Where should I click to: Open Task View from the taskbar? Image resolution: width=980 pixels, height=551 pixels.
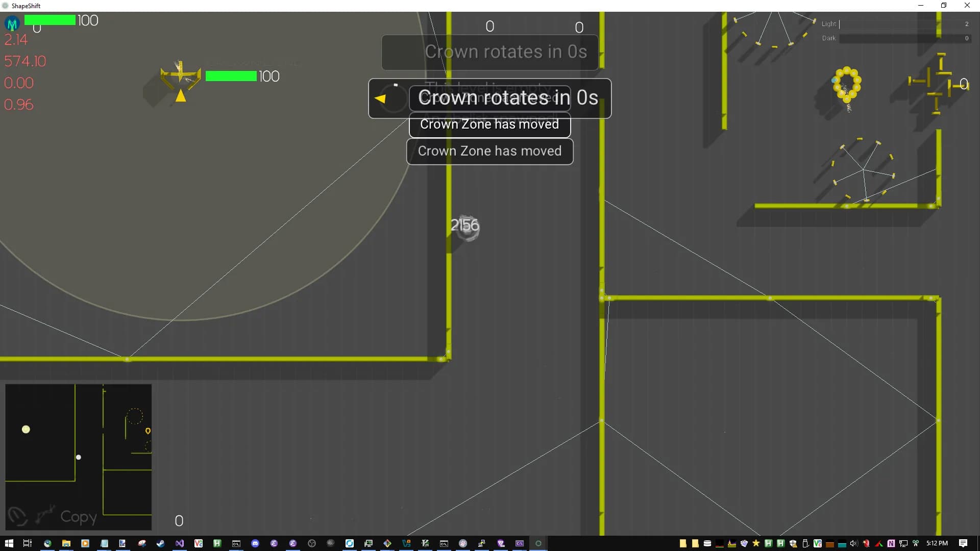point(27,543)
